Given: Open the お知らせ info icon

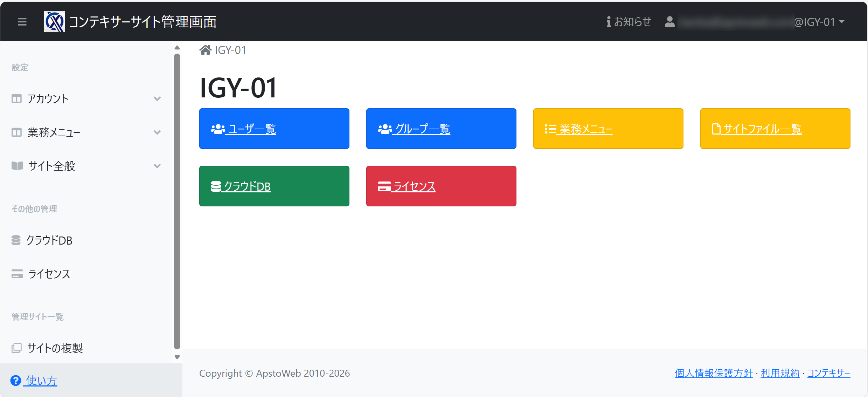Looking at the screenshot, I should (x=609, y=22).
